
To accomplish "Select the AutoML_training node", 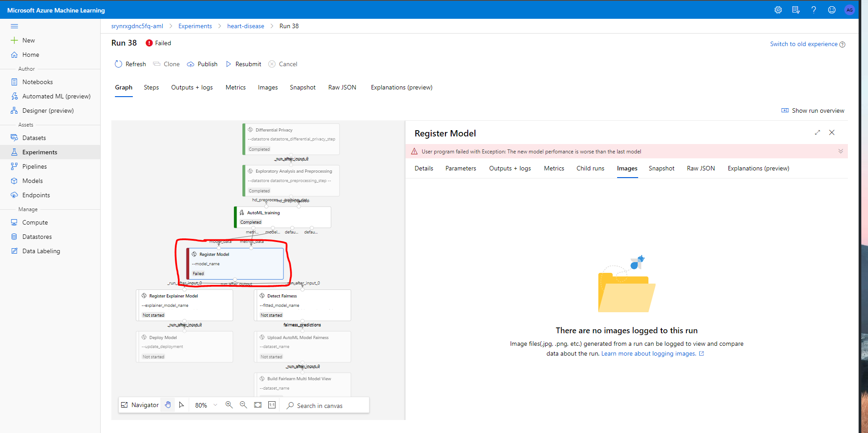I will [283, 217].
